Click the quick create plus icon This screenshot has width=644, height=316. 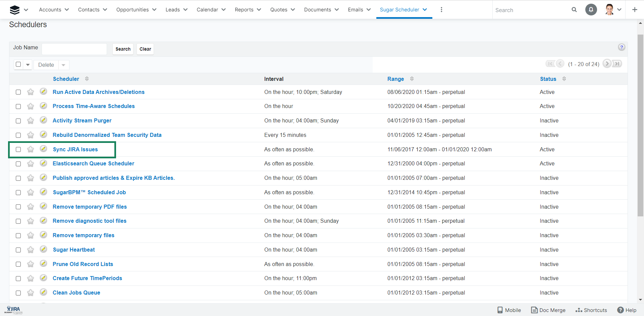click(634, 10)
